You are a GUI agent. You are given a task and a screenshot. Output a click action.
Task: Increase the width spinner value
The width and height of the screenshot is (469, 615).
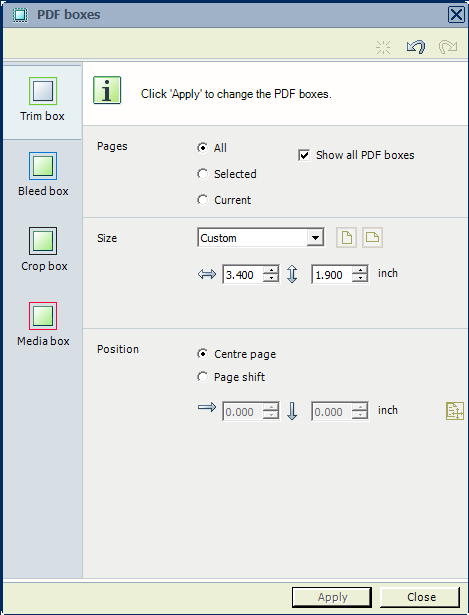click(x=271, y=270)
